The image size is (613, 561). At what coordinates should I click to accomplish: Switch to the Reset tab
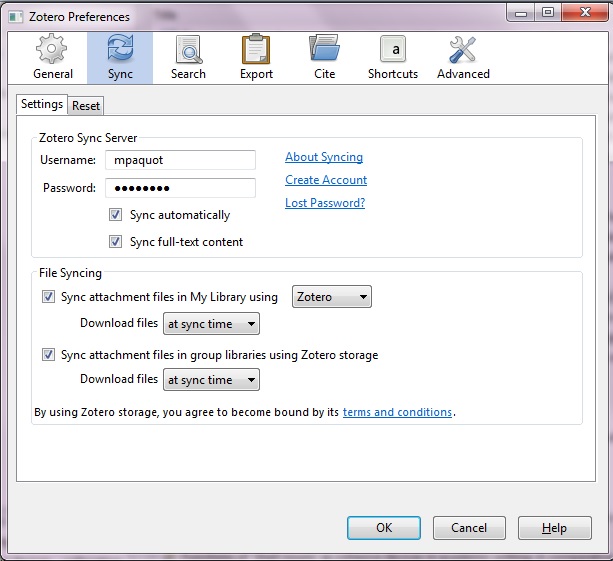coord(86,106)
